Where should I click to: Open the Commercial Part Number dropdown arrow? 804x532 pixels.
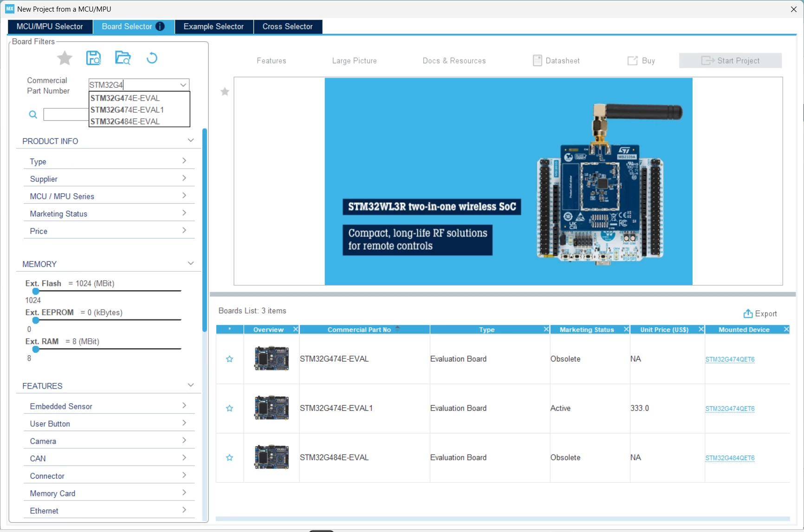click(x=183, y=85)
